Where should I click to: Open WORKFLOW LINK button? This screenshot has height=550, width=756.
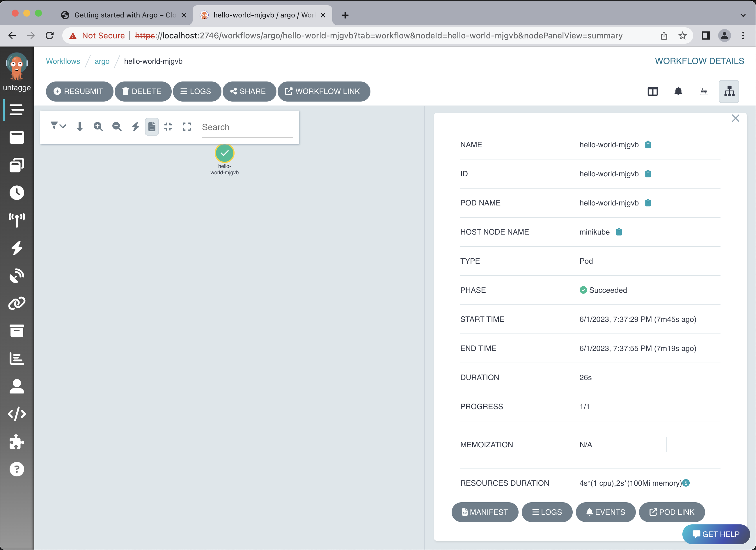(x=324, y=91)
